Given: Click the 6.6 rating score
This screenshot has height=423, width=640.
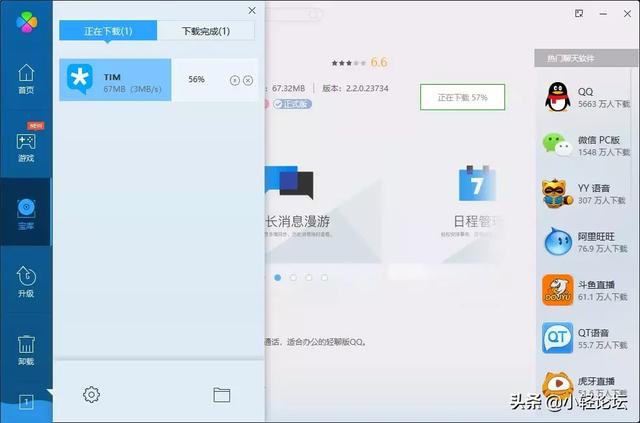Looking at the screenshot, I should click(379, 62).
